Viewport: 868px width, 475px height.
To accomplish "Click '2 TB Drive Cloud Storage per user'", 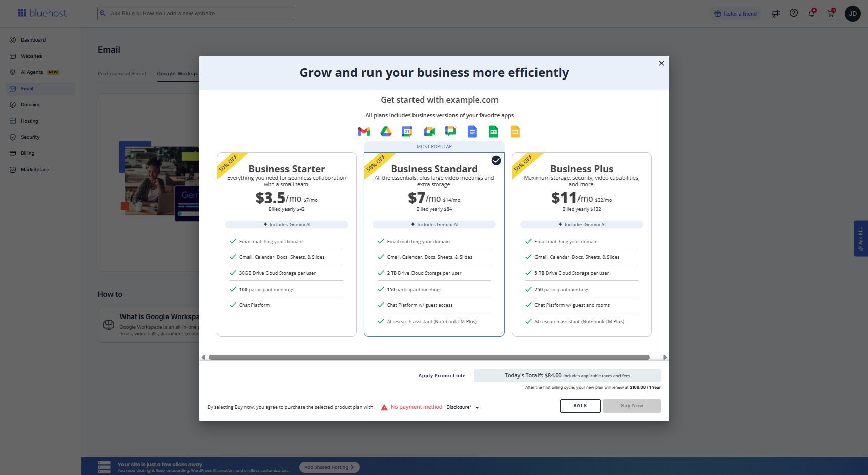I will (424, 273).
